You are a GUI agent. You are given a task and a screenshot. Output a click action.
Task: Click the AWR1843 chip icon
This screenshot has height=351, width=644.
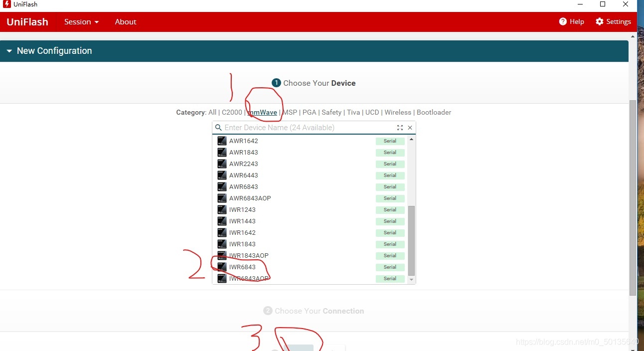tap(222, 153)
